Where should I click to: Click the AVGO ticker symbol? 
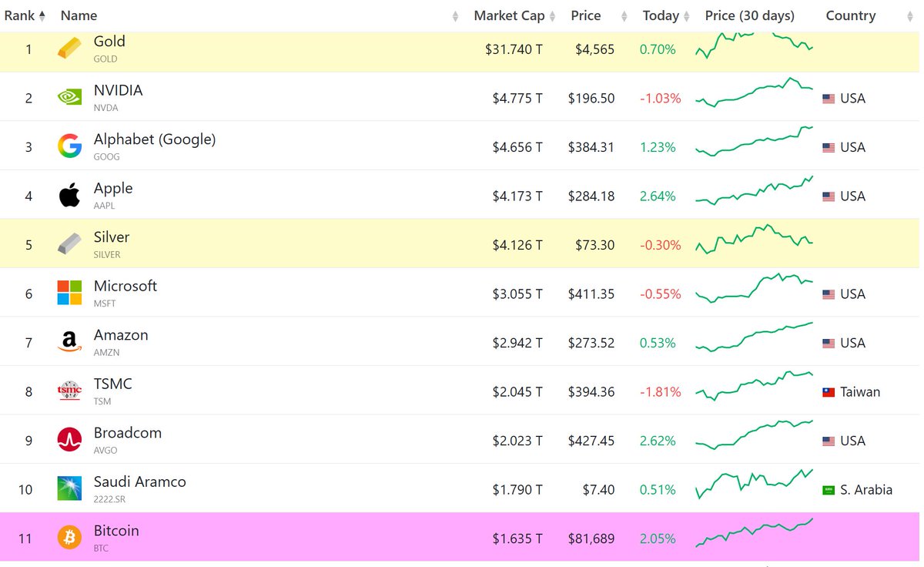tap(106, 451)
